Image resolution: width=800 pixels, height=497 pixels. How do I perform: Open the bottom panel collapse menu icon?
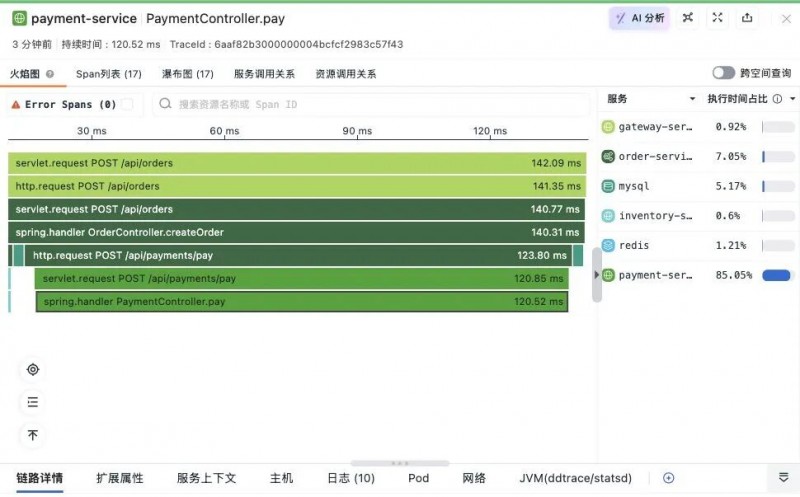[x=784, y=478]
